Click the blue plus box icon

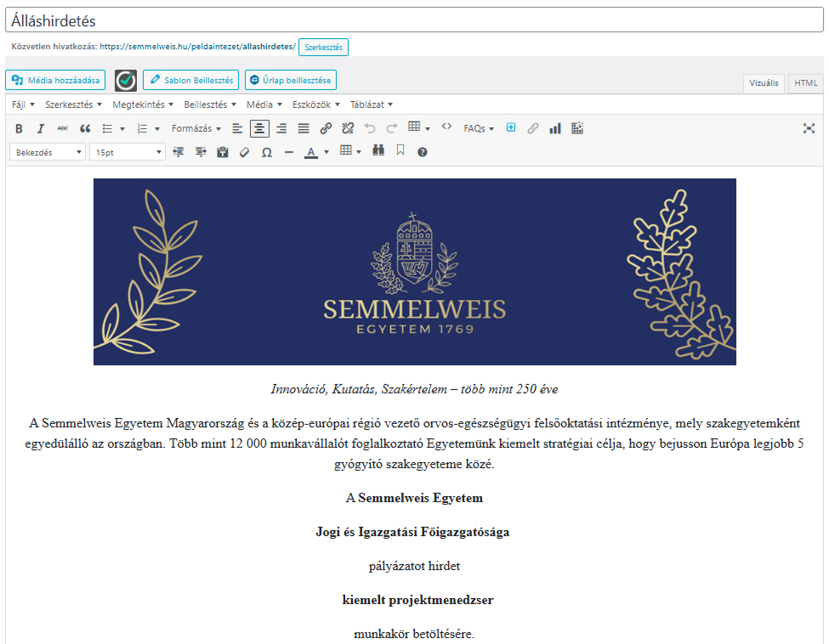511,127
